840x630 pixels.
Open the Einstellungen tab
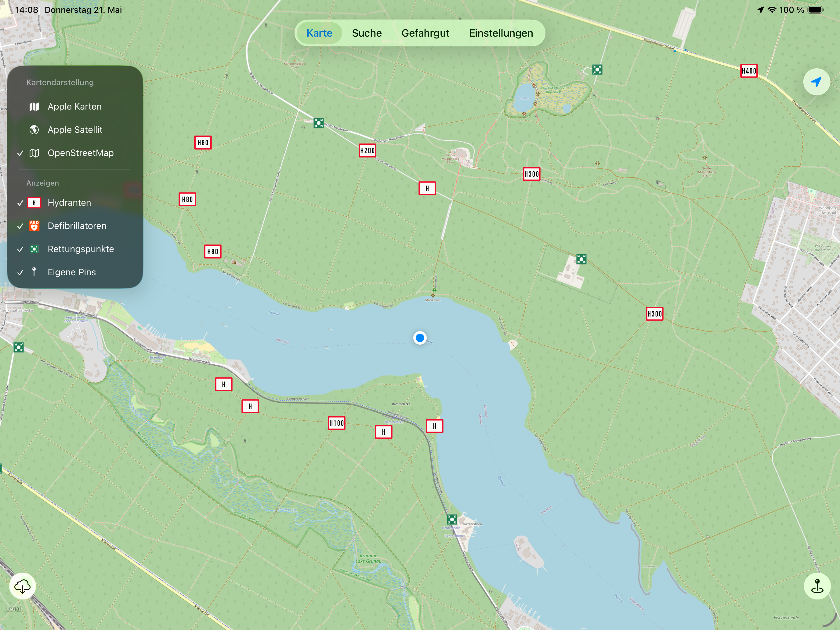coord(501,33)
